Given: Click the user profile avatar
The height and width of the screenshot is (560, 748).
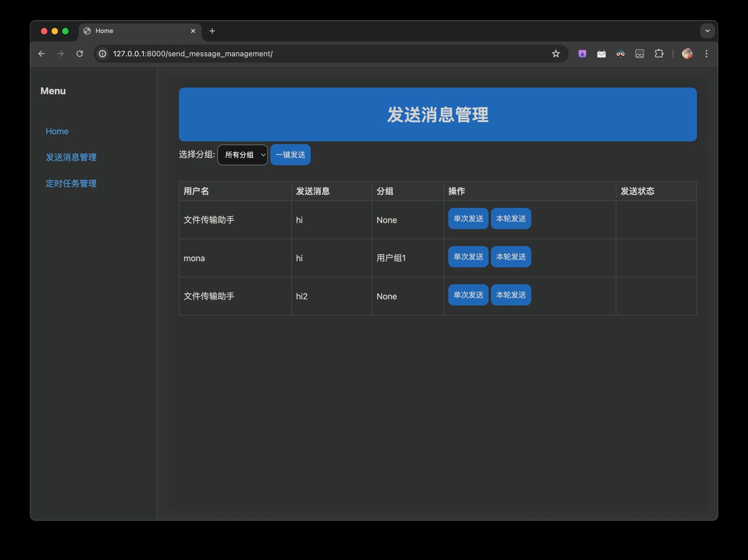Looking at the screenshot, I should click(x=687, y=54).
